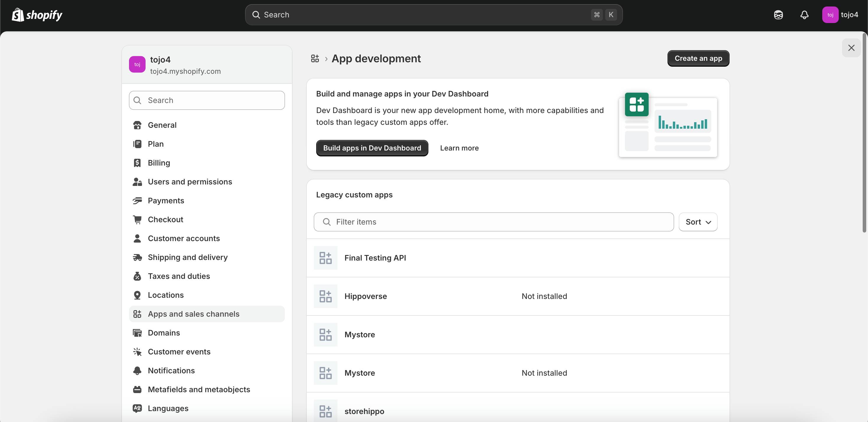Click the Locations pin icon

point(137,295)
